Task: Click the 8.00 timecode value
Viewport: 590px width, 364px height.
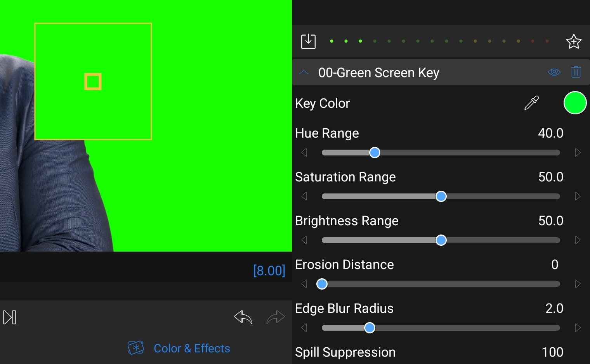Action: tap(269, 271)
